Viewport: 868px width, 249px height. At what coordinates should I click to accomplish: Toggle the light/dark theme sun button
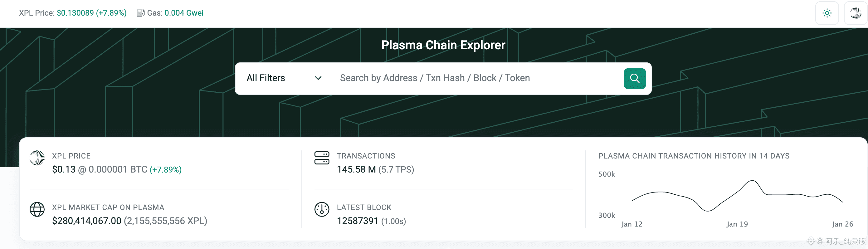pyautogui.click(x=827, y=13)
